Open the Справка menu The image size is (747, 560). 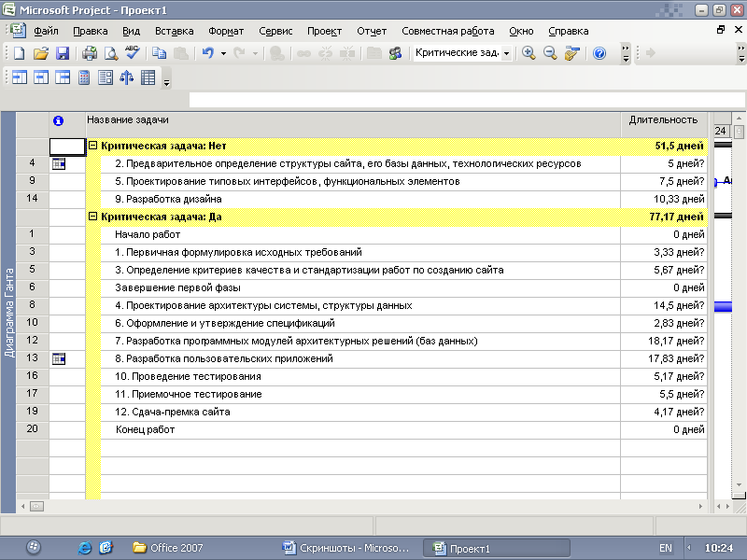569,31
